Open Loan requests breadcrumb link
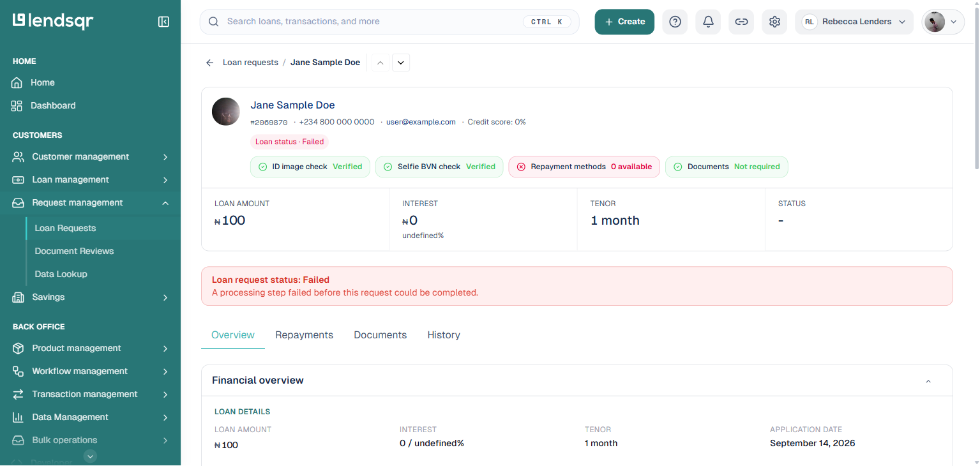 (250, 63)
